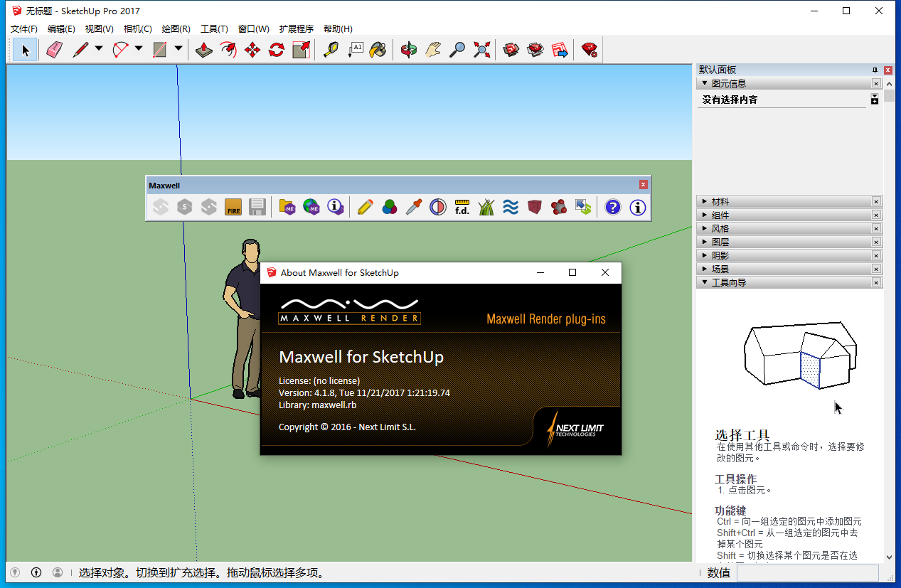Activate the Orbit camera tool
Image resolution: width=901 pixels, height=588 pixels.
[x=409, y=50]
